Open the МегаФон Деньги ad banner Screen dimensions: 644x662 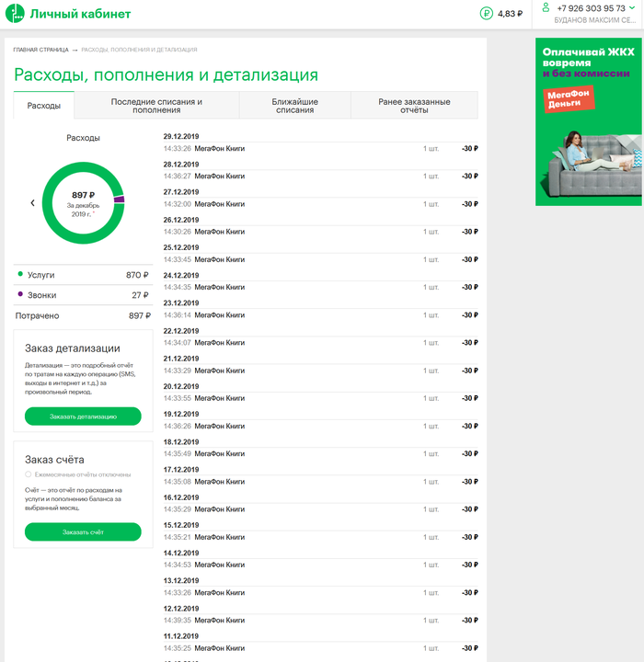pos(589,121)
